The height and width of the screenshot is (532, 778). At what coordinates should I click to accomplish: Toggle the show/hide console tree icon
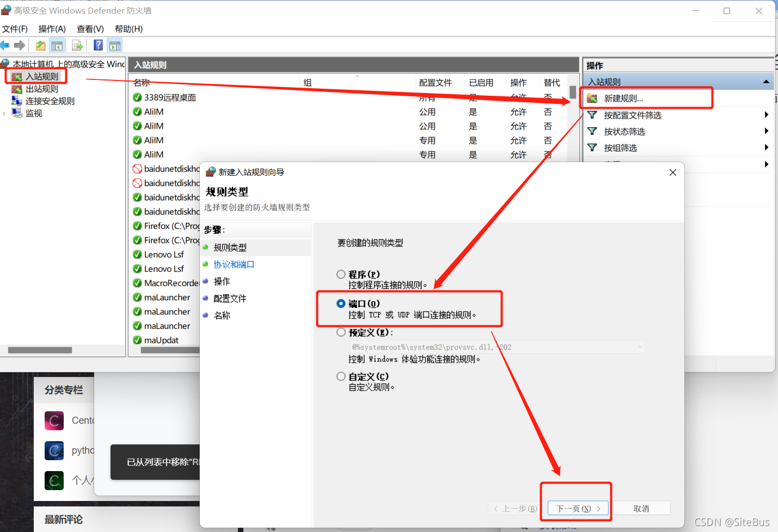57,45
